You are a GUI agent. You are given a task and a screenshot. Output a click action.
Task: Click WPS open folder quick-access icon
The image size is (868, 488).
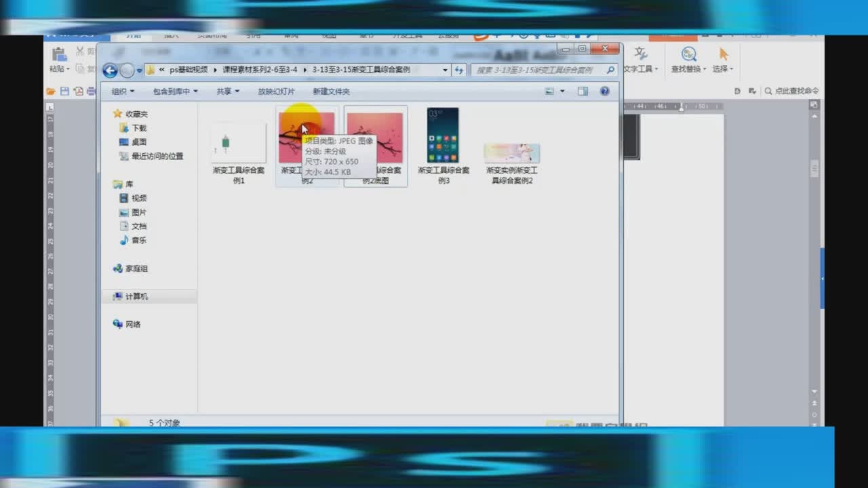[x=50, y=91]
